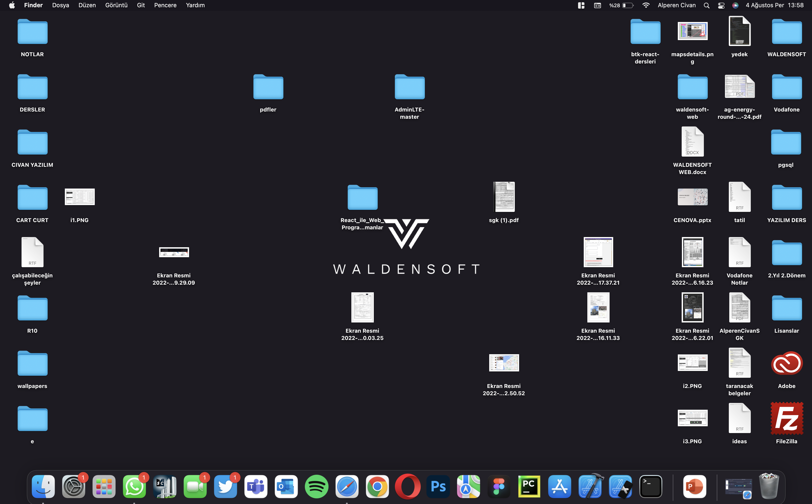Click the Alperen Civan user menu
This screenshot has height=504, width=812.
point(677,5)
